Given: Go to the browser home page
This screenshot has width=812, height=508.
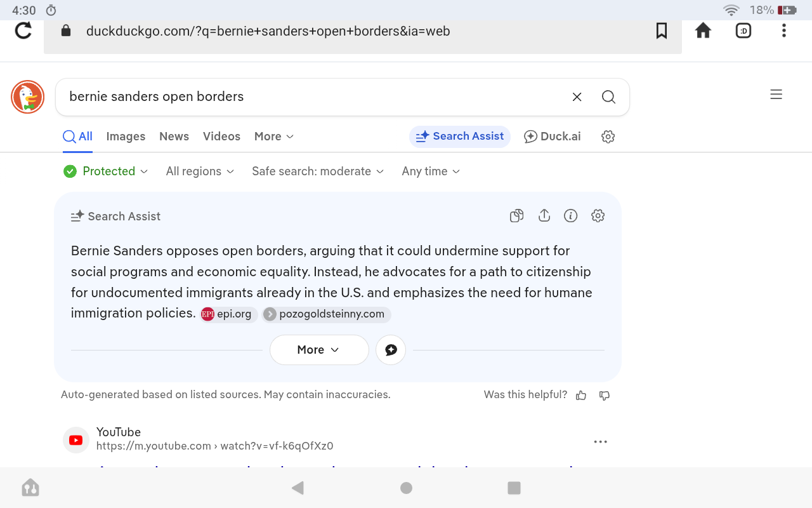Looking at the screenshot, I should point(703,30).
